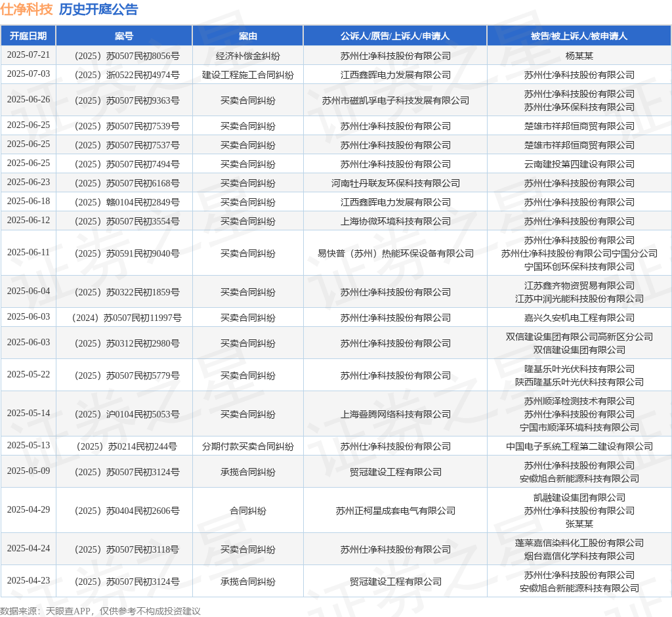Click defendant 杨某某
Image resolution: width=672 pixels, height=617 pixels.
pos(579,56)
